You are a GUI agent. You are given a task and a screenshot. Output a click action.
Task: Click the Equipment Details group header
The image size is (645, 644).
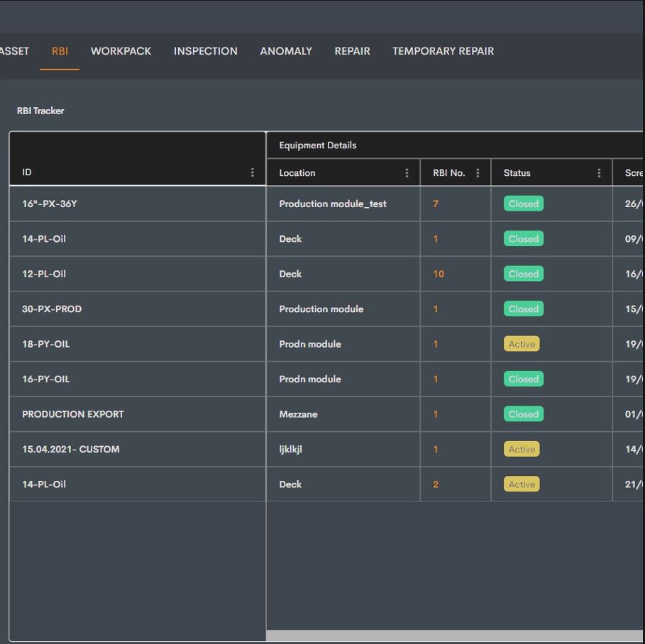pos(318,145)
